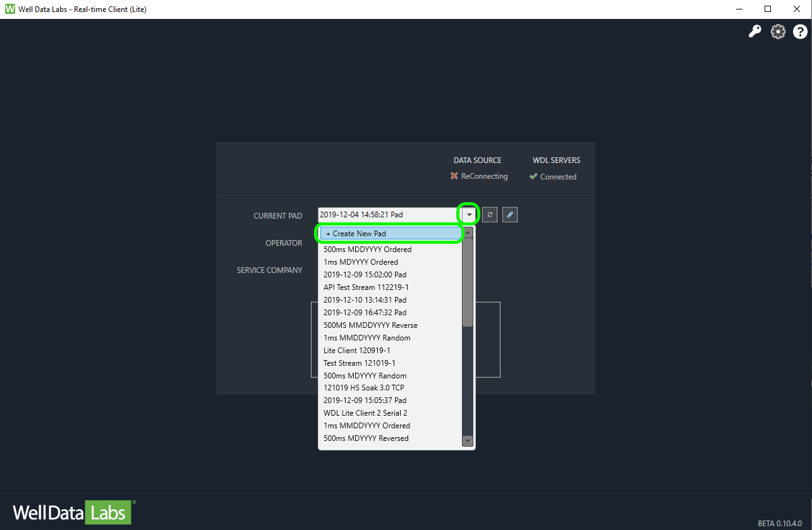Click the 'DATA SOURCE' heading
This screenshot has height=530, width=812.
478,160
